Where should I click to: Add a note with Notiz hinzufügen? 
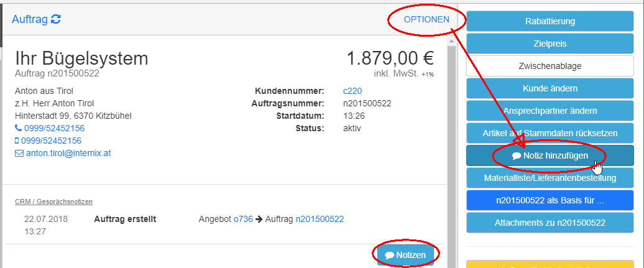(550, 155)
